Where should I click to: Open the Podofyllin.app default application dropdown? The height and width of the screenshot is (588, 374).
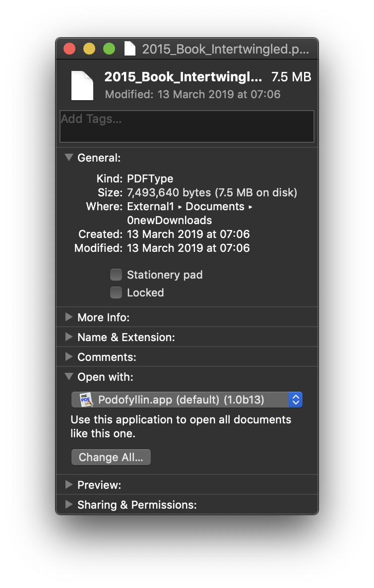point(187,400)
